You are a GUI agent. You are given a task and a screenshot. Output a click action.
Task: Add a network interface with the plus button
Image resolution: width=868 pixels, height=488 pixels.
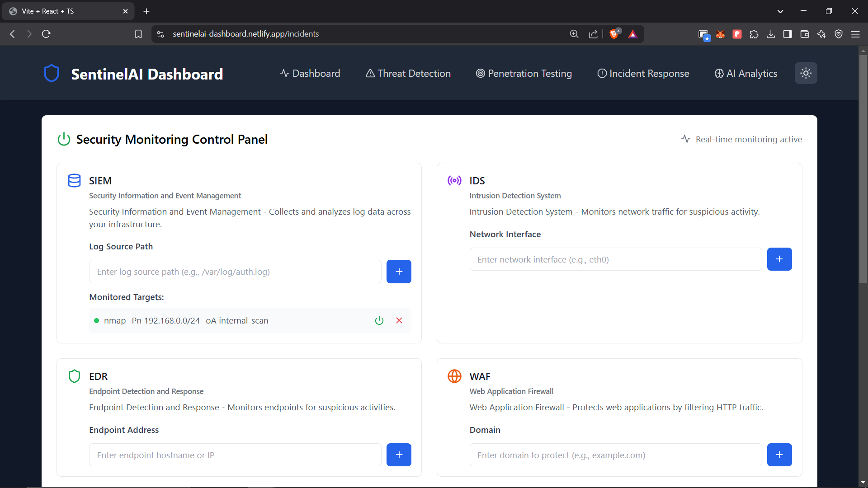779,259
